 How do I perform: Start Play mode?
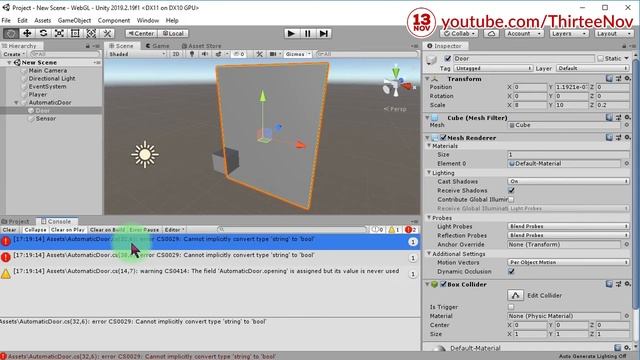point(291,33)
